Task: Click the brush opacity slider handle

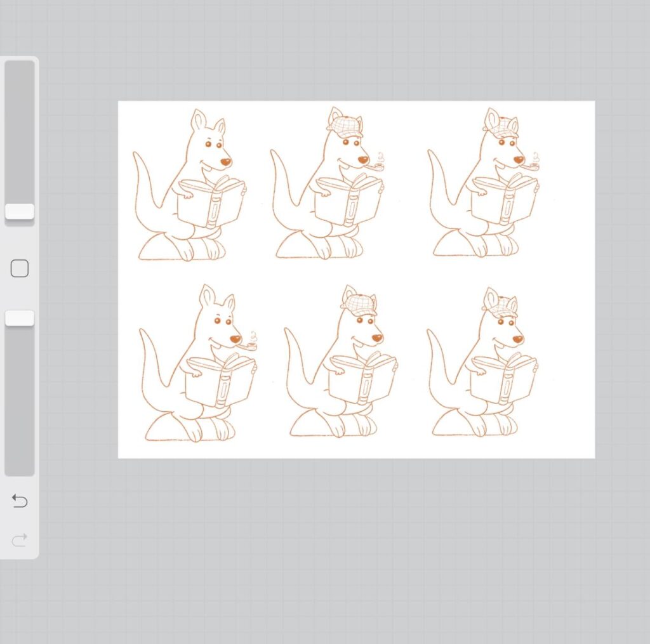Action: [20, 319]
